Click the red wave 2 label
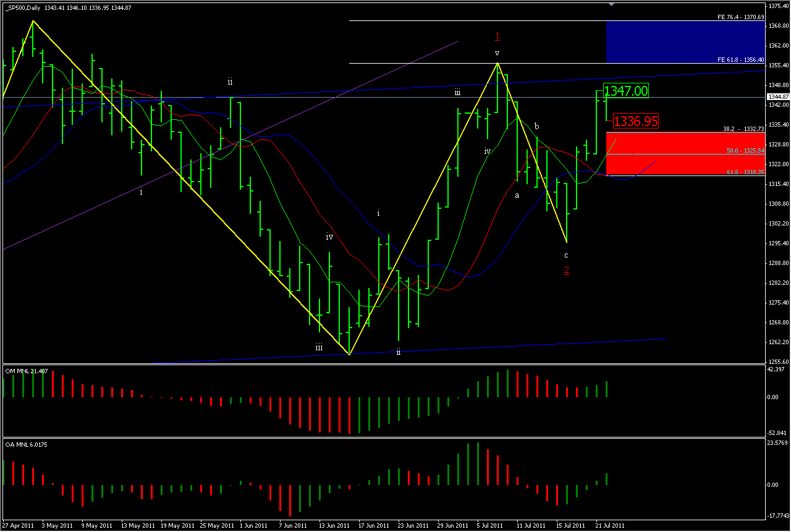 pos(566,270)
